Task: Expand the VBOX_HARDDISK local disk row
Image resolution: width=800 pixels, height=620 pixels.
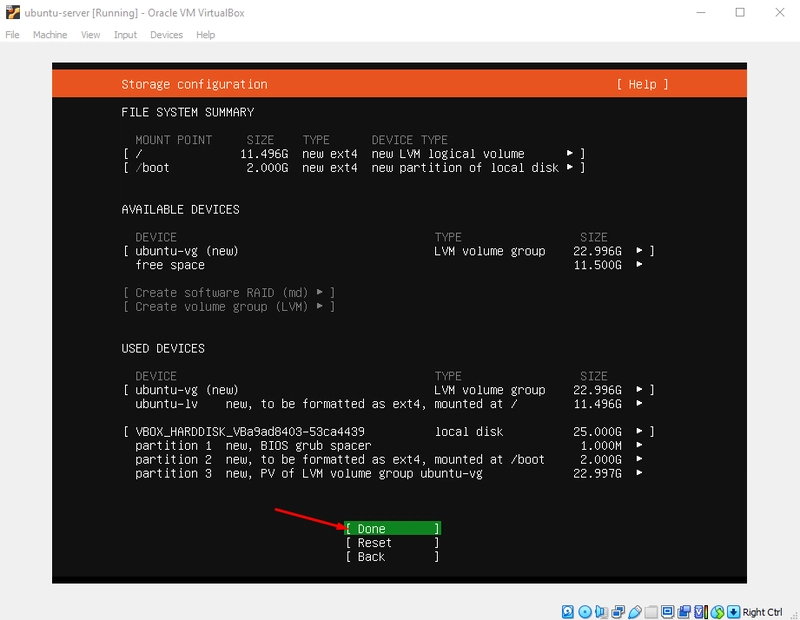Action: click(389, 432)
